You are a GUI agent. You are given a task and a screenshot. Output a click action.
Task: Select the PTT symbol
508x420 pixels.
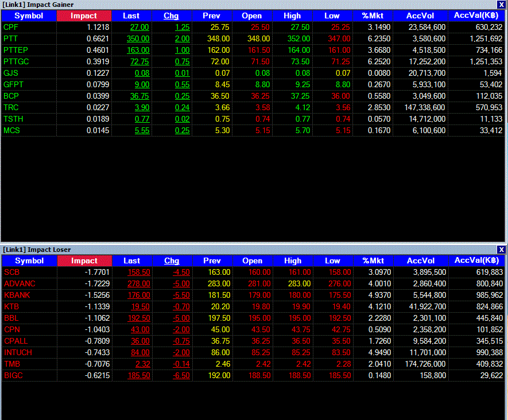11,39
